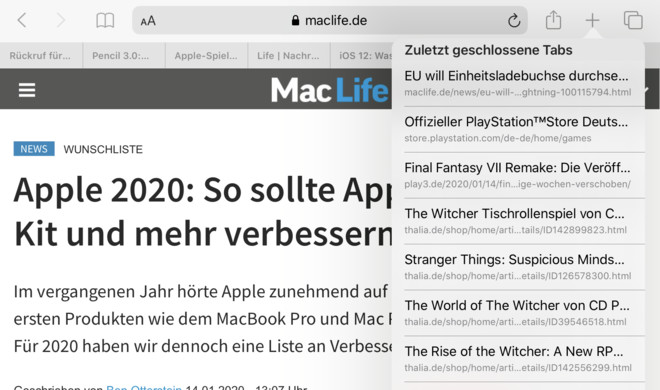Click the maclife.de address bar

[330, 20]
